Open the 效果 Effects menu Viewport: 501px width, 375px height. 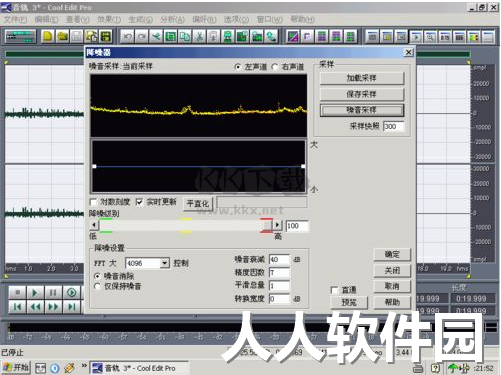click(109, 20)
